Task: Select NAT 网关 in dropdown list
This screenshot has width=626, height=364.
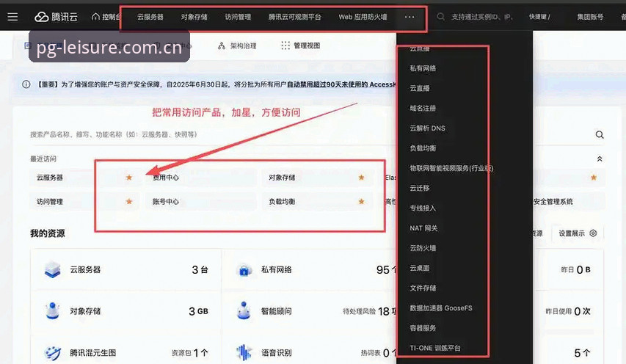Action: pyautogui.click(x=423, y=228)
